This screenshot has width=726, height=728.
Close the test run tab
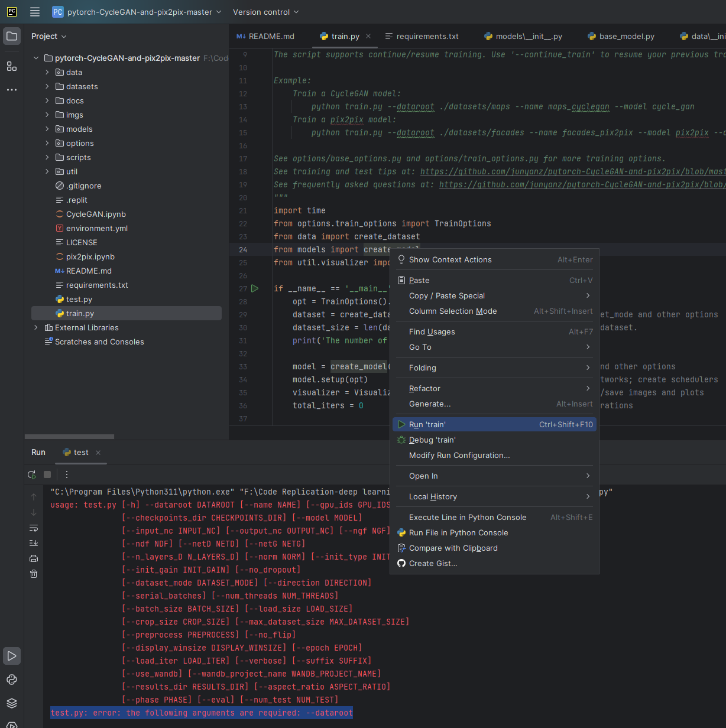coord(98,453)
